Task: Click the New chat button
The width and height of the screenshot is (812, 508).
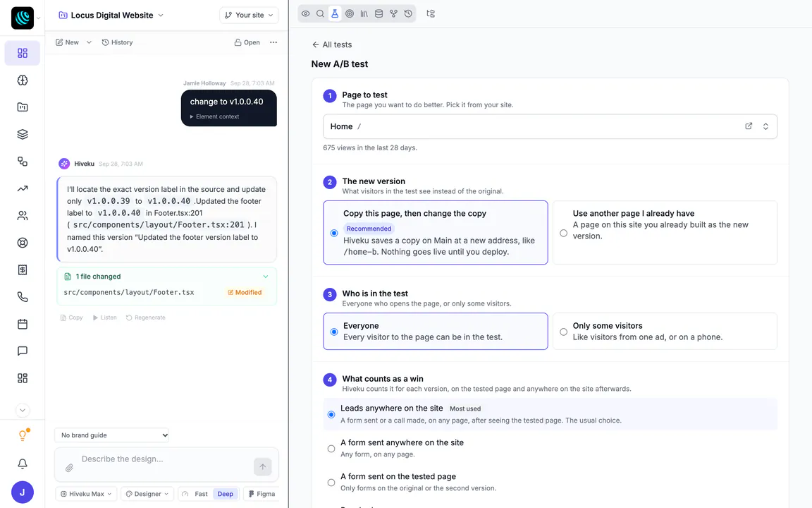Action: (68, 42)
